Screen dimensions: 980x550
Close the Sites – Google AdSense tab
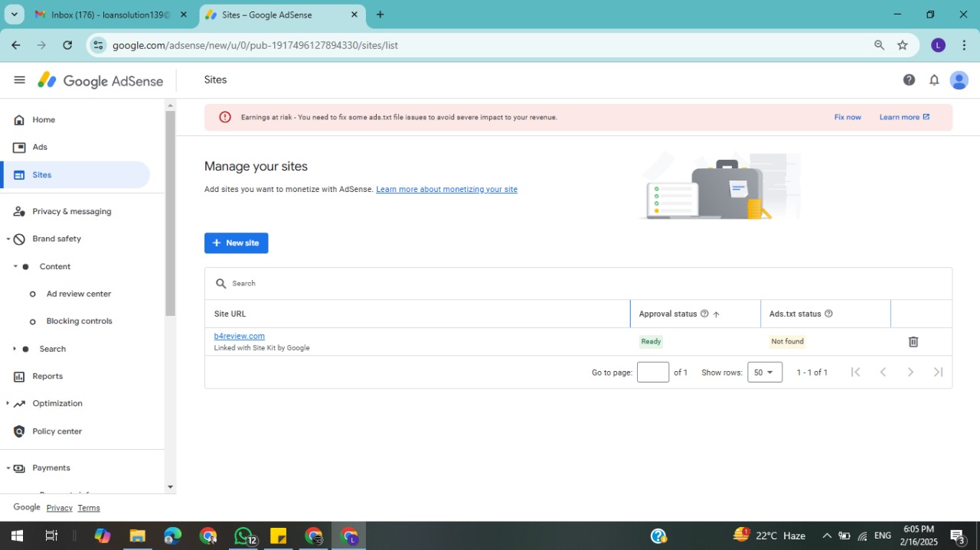tap(354, 15)
